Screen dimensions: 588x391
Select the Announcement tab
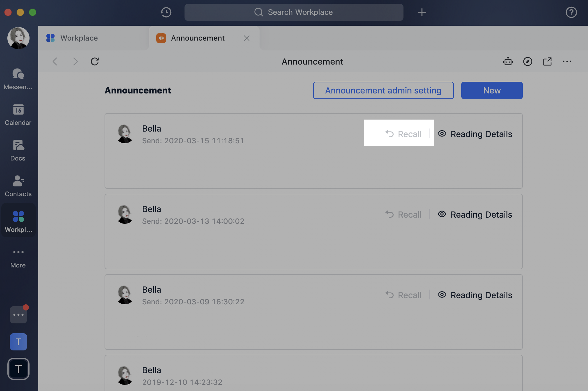tap(197, 38)
